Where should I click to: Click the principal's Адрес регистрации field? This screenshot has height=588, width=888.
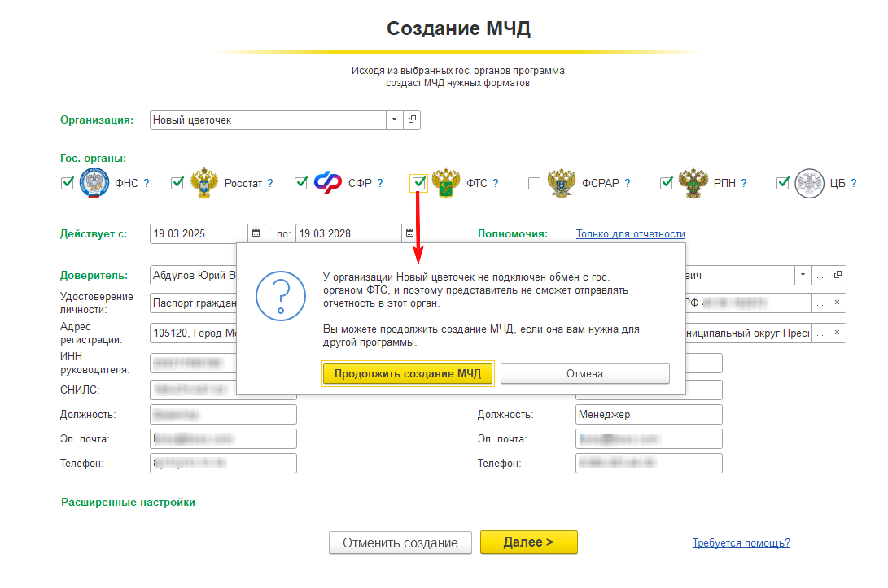(193, 333)
